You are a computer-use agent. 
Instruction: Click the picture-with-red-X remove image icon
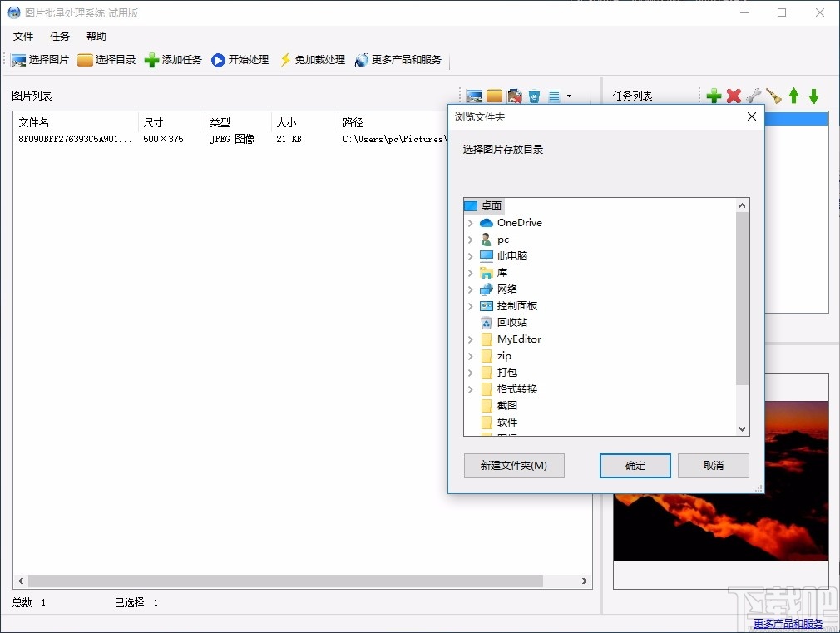click(x=515, y=96)
